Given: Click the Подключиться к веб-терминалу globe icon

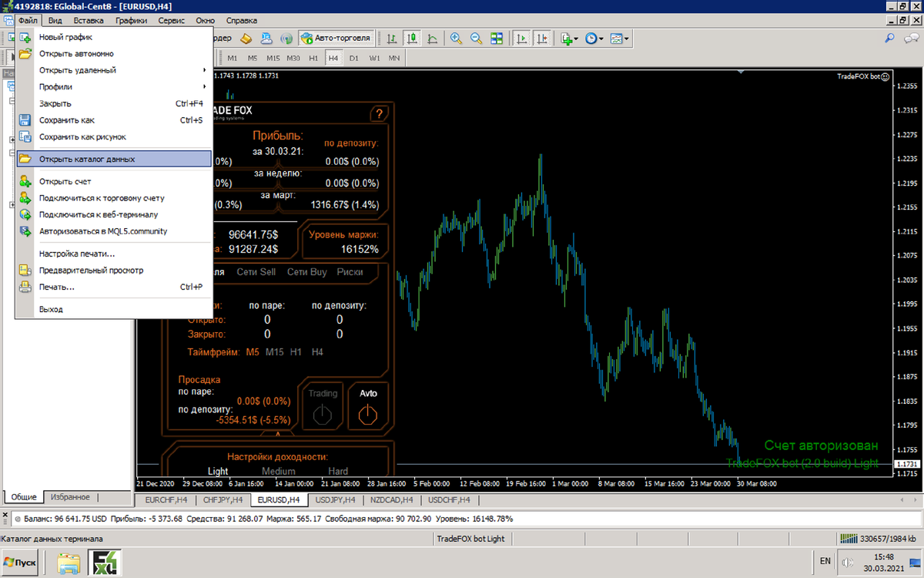Looking at the screenshot, I should 25,214.
